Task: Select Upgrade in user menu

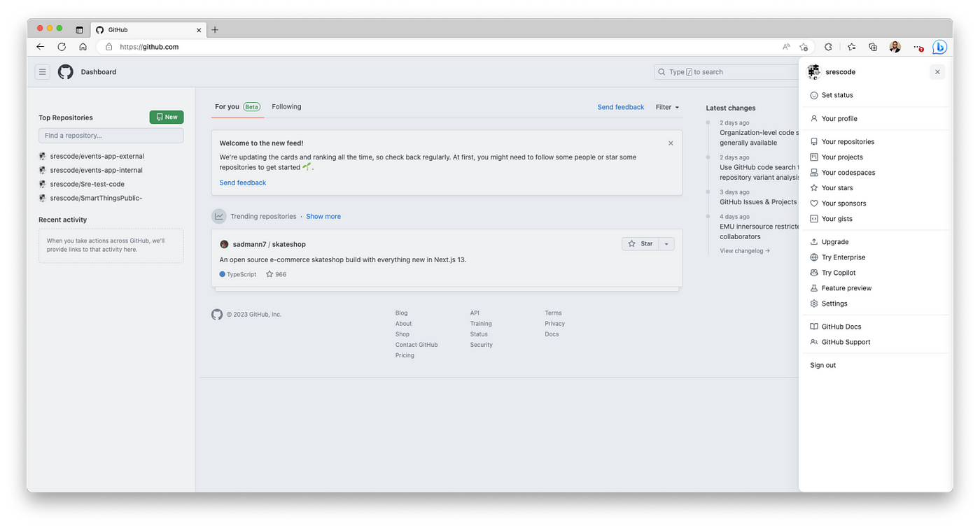Action: 874,242
